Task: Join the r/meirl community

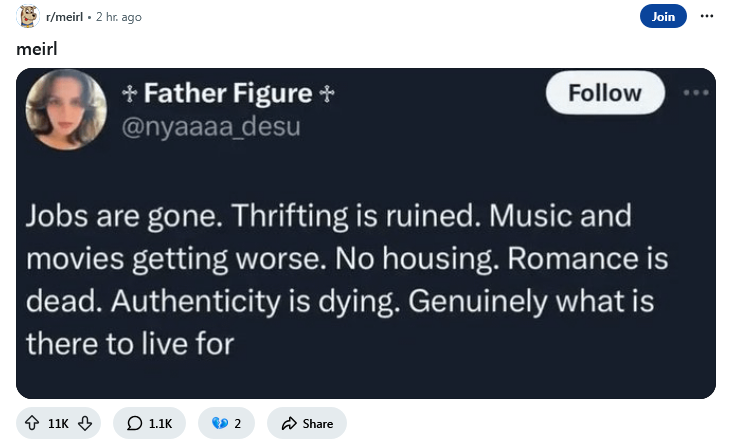Action: 663,16
